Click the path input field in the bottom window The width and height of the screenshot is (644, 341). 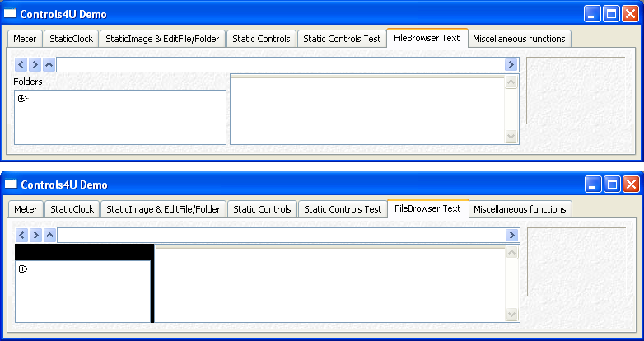[280, 236]
